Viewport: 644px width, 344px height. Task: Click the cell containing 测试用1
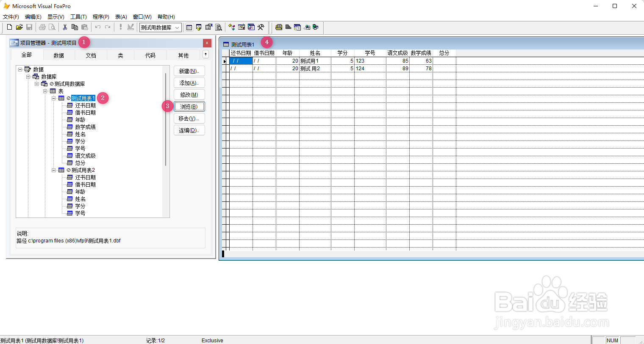click(x=315, y=61)
